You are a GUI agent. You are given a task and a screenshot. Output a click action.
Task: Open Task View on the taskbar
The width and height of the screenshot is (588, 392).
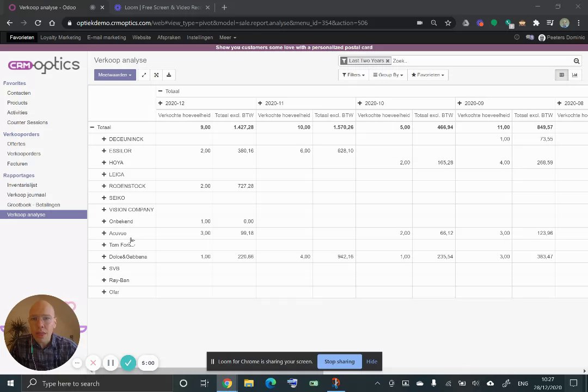204,383
